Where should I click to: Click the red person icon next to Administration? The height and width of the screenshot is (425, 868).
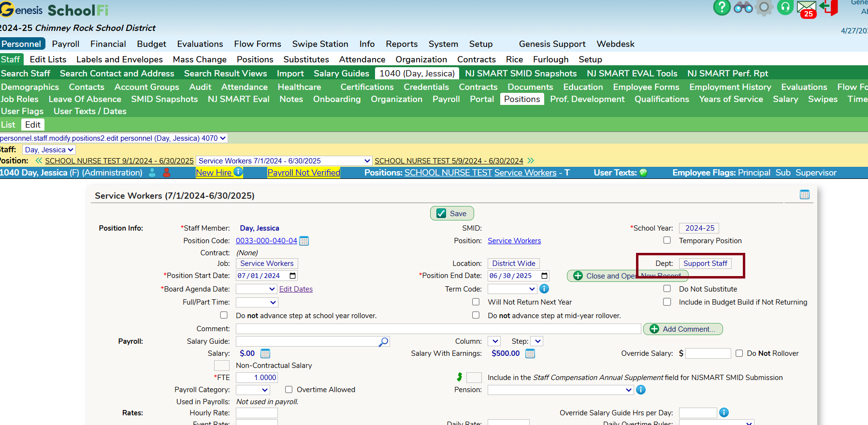(x=167, y=172)
